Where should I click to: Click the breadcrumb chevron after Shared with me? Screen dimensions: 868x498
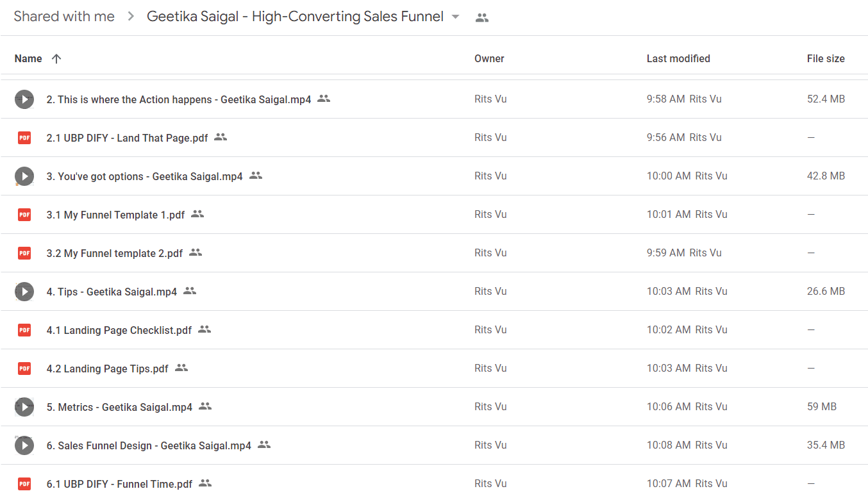click(x=131, y=17)
